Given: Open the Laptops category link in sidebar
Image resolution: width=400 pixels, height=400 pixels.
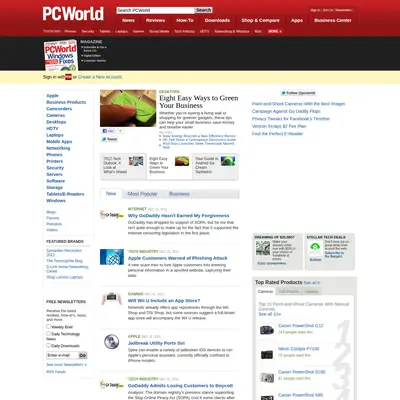Looking at the screenshot, I should [x=55, y=135].
